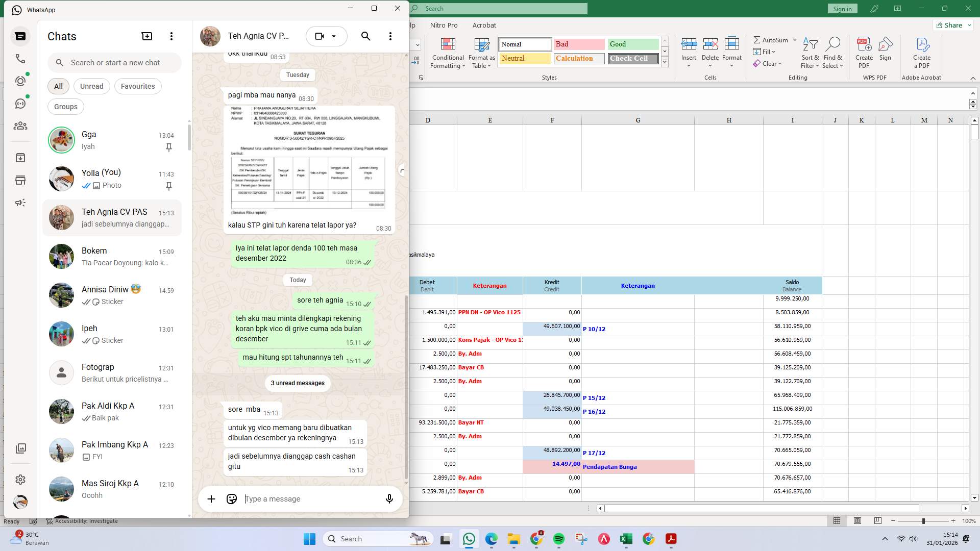Click the 3 unread messages divider
The image size is (980, 551).
tap(297, 383)
